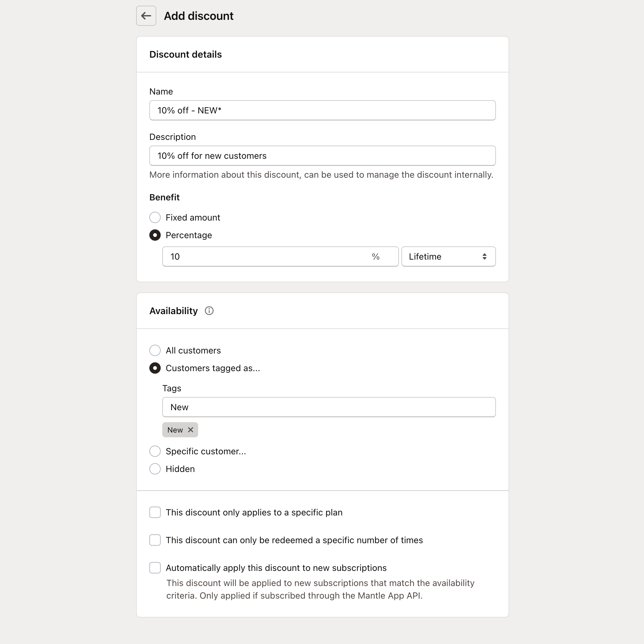Select the Hidden availability option
This screenshot has height=644, width=644.
tap(155, 469)
